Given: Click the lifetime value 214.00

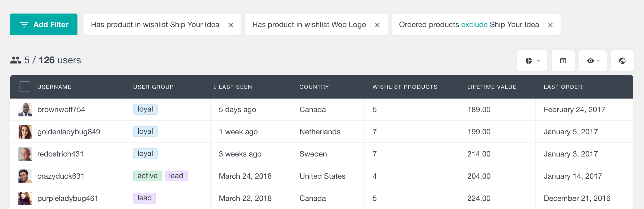Looking at the screenshot, I should click(479, 154).
